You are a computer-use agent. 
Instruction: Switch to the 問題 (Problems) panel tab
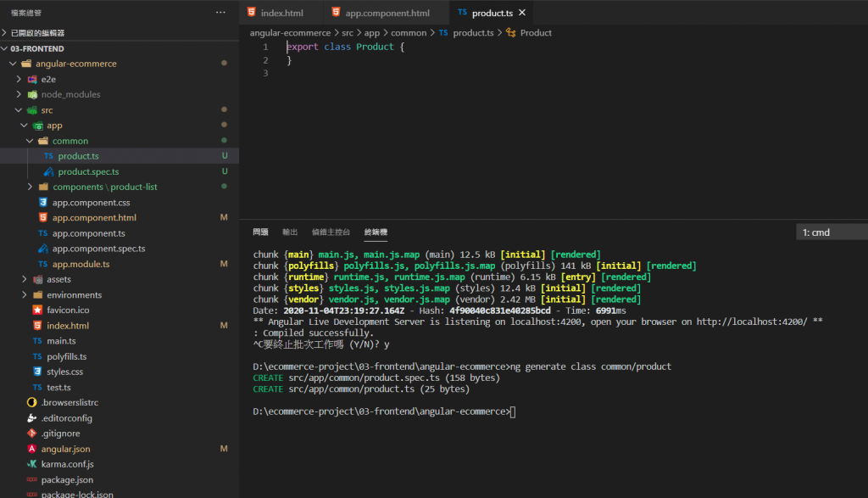260,232
